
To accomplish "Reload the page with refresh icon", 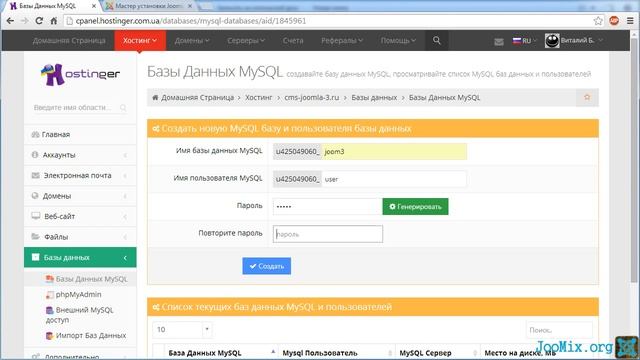I will click(39, 21).
